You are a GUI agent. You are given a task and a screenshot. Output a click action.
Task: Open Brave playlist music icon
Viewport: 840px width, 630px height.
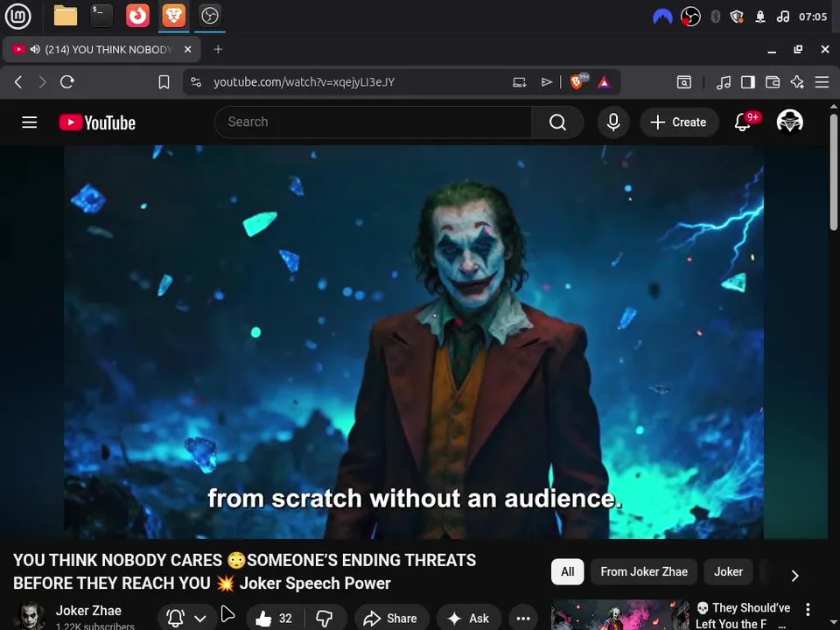(724, 82)
